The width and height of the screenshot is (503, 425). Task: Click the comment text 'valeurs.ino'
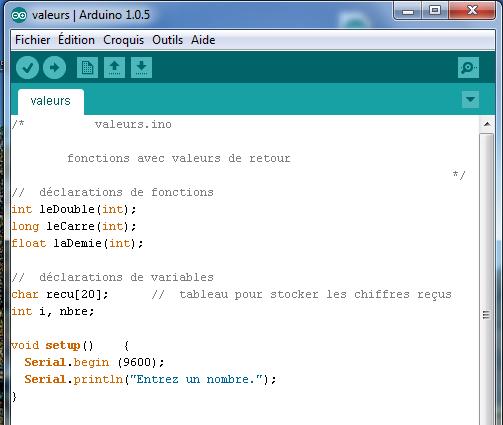[x=133, y=124]
